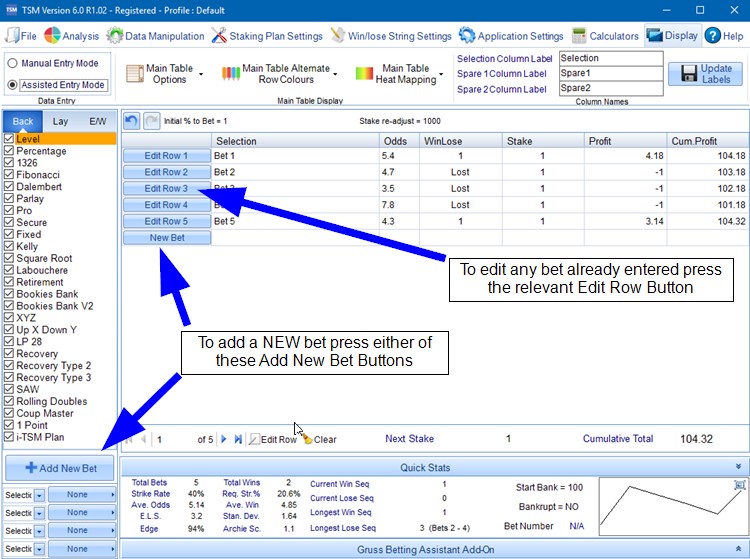The width and height of the screenshot is (750, 559).
Task: Uncheck the Fibonacci staking plan
Action: [x=9, y=175]
